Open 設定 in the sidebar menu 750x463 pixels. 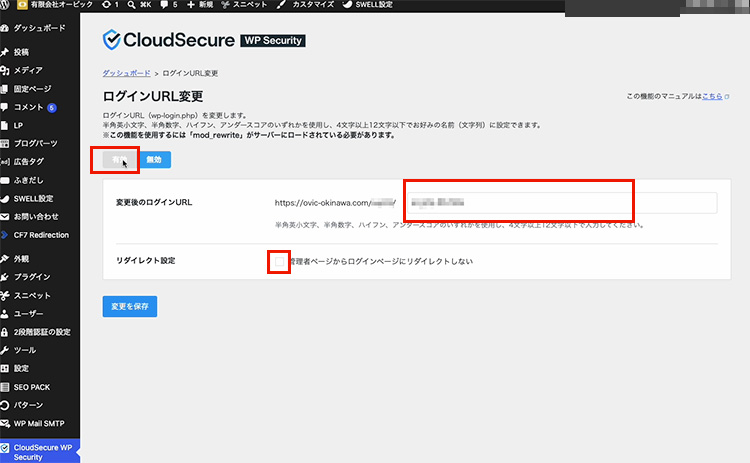coord(21,368)
